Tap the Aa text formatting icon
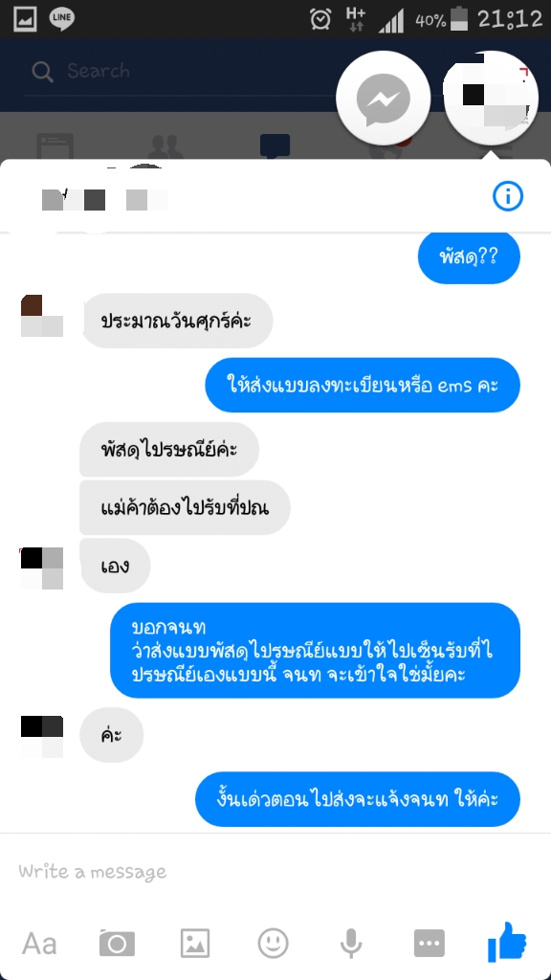Viewport: 551px width, 980px height. point(39,944)
